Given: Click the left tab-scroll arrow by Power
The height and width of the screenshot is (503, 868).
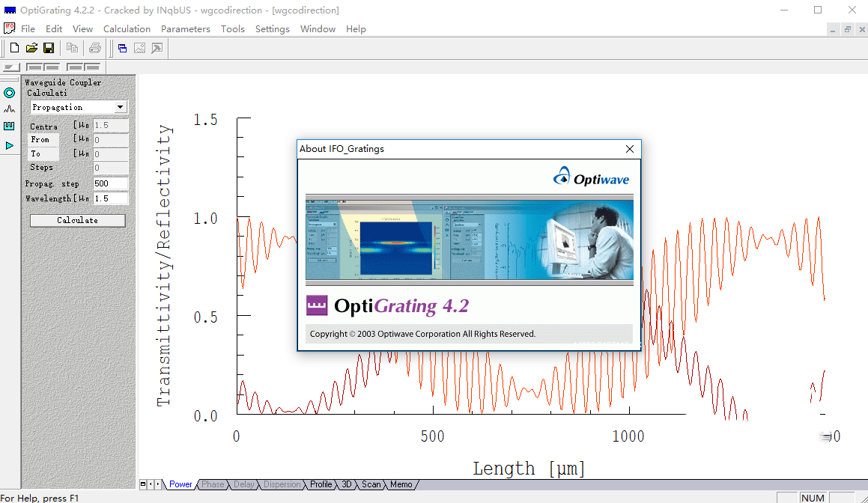Looking at the screenshot, I should (151, 484).
